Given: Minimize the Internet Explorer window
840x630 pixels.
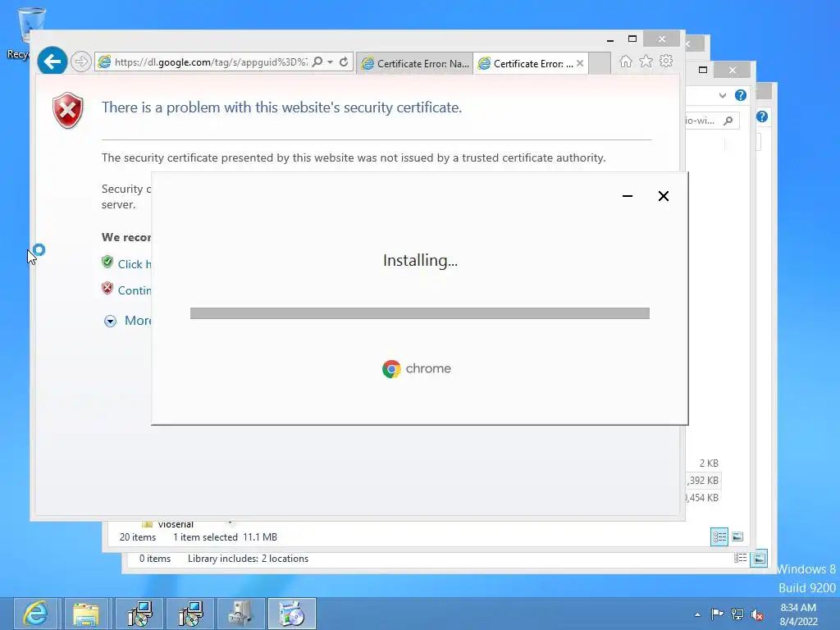Looking at the screenshot, I should coord(610,39).
